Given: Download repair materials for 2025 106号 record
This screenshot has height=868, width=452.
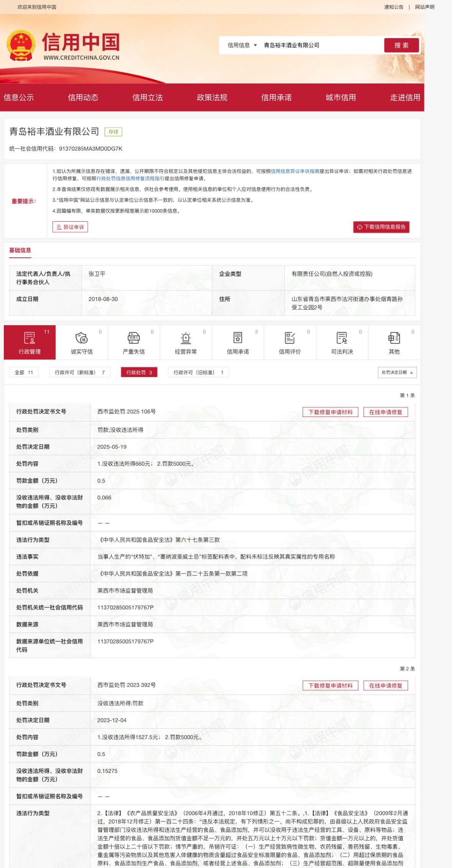Looking at the screenshot, I should click(x=330, y=412).
